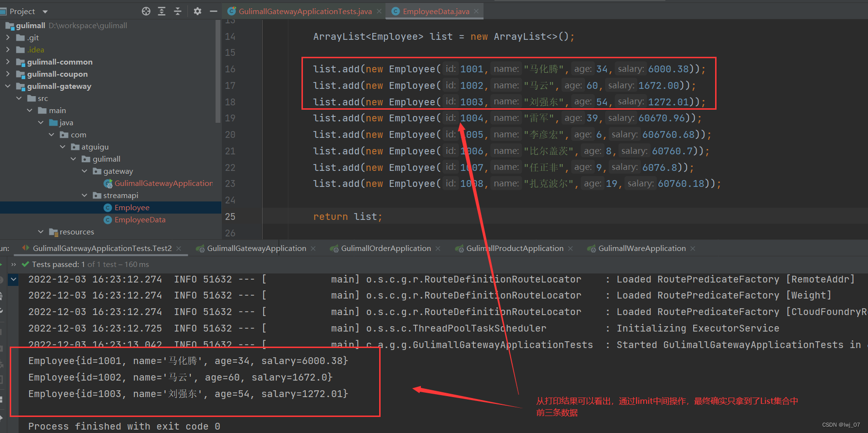Screen dimensions: 868x433
Task: Click console line 'Employee{id=1001' output
Action: coord(188,361)
